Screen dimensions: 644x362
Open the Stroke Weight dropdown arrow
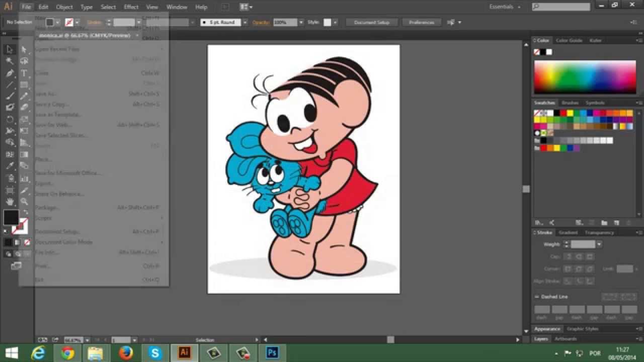coord(599,244)
